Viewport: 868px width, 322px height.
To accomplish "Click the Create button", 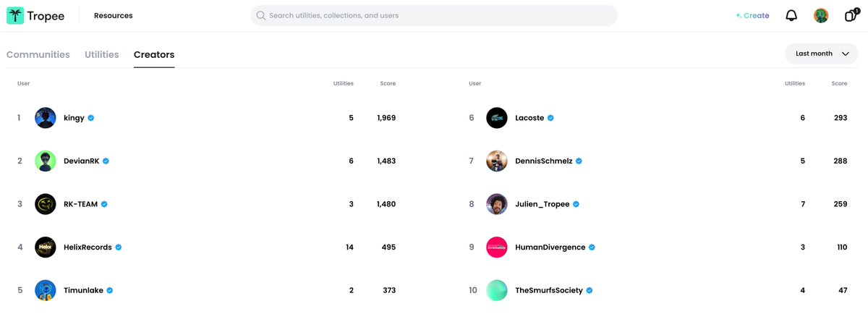I will point(752,15).
